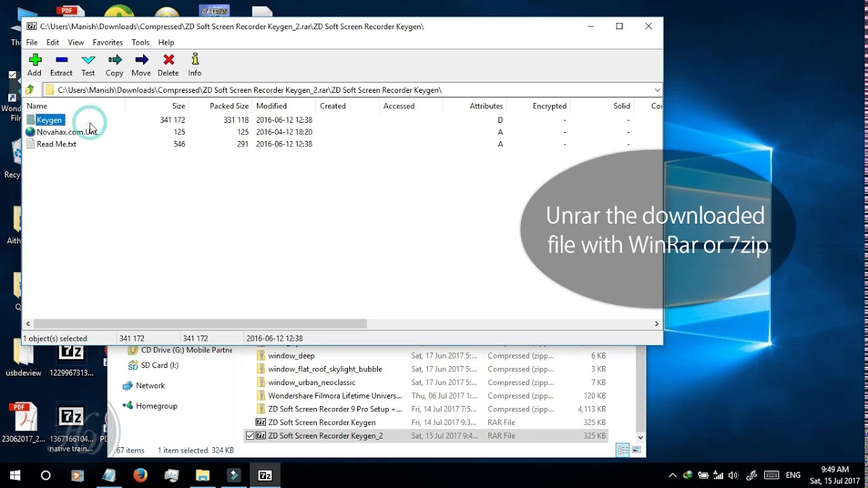Click the network signal tray icon
Screen dimensions: 868x488
[x=719, y=475]
